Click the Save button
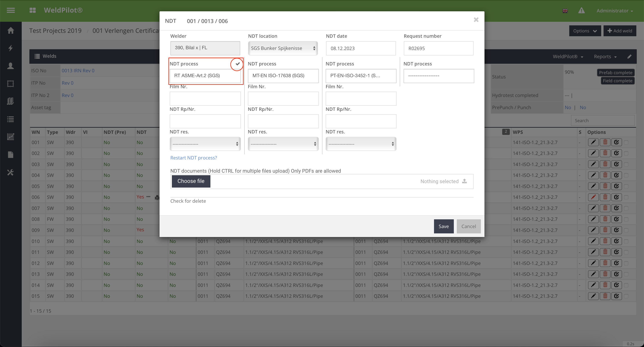 click(444, 226)
